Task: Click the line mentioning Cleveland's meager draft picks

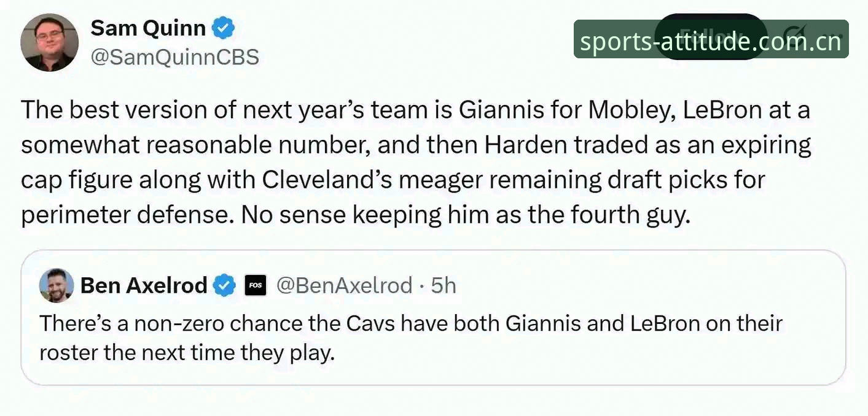Action: 393,180
